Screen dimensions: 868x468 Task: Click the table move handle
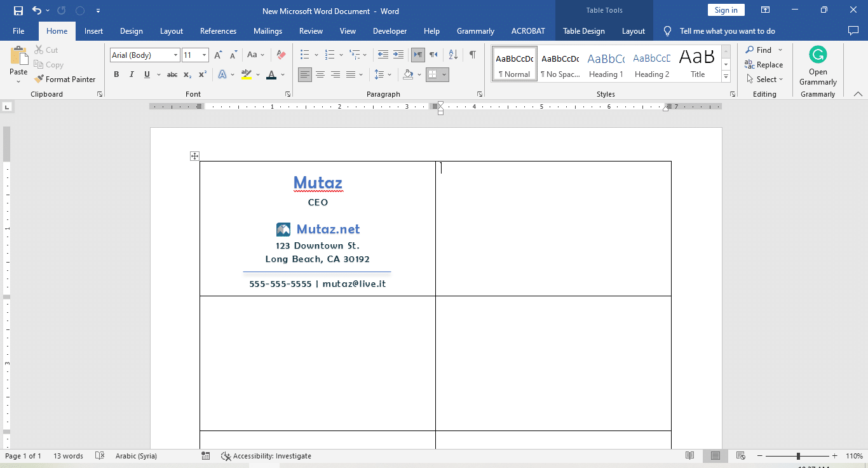click(x=194, y=156)
